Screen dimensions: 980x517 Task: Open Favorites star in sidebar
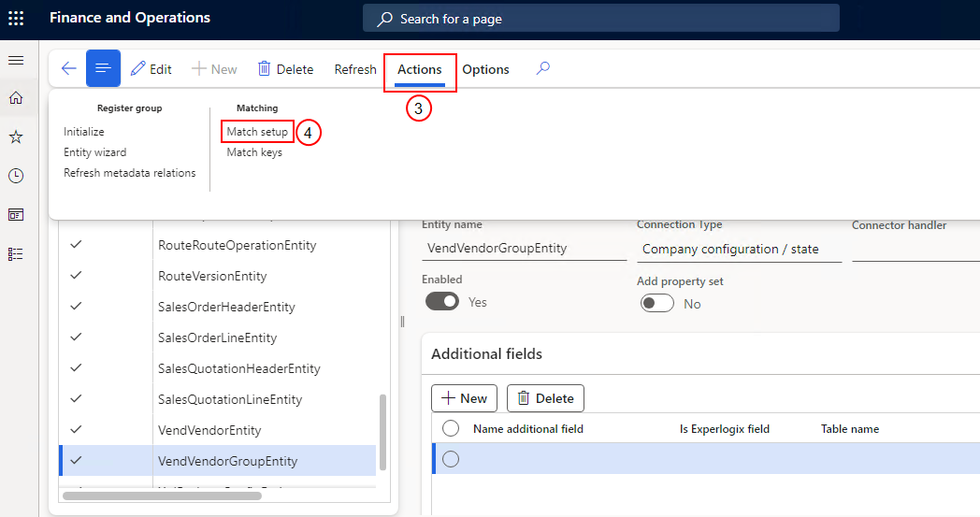click(16, 136)
